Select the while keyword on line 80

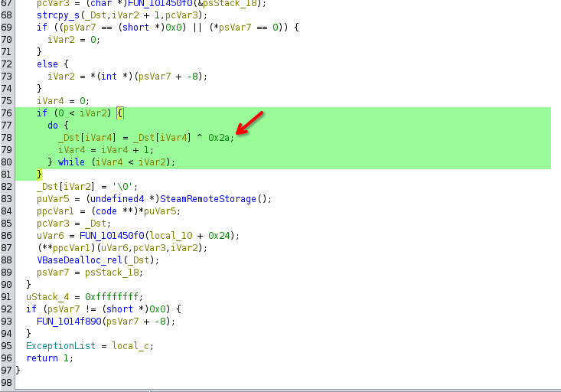(71, 162)
